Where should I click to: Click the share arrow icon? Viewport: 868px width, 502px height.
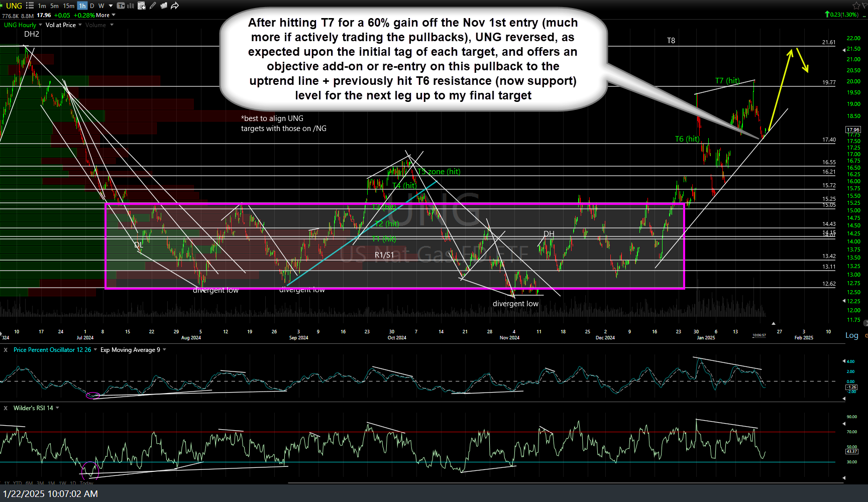click(175, 6)
